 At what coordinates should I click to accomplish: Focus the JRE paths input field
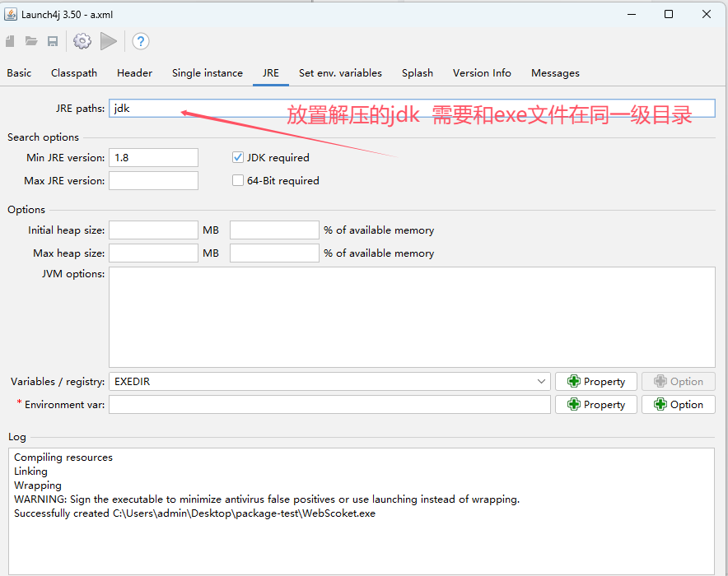pyautogui.click(x=412, y=108)
